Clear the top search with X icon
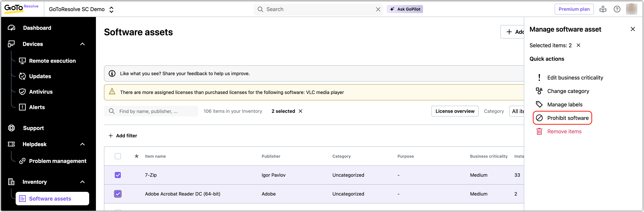The height and width of the screenshot is (212, 644). 378,9
